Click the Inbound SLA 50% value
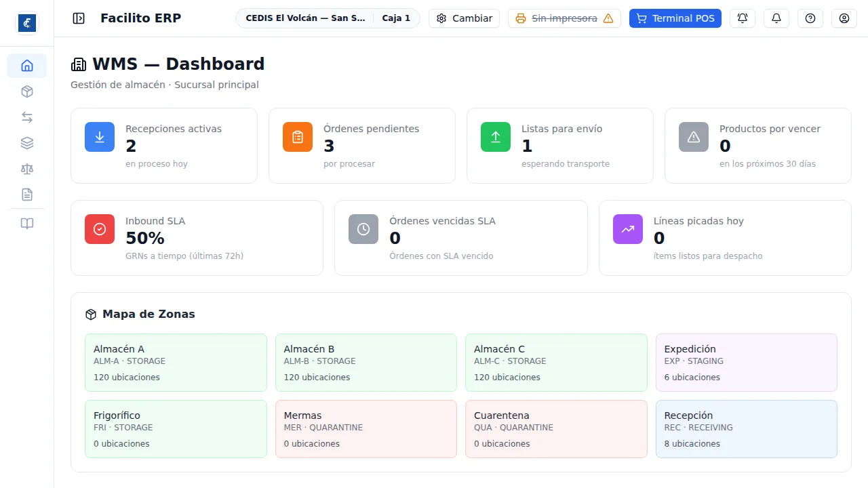The width and height of the screenshot is (868, 488). tap(145, 238)
